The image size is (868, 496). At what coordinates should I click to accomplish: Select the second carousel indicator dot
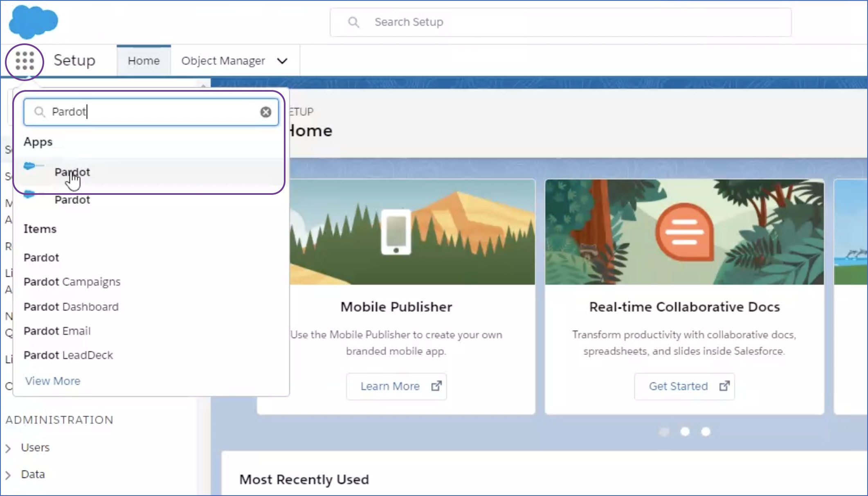click(x=685, y=431)
